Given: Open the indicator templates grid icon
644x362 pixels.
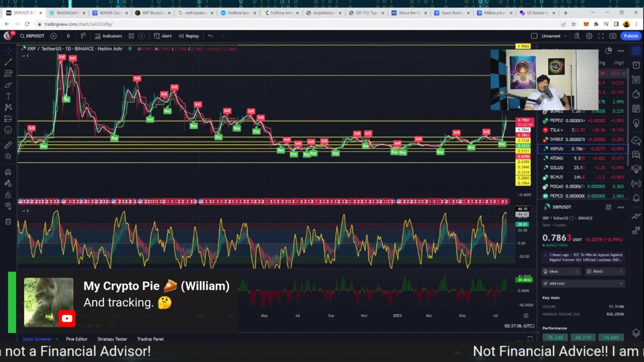Looking at the screenshot, I should tap(131, 36).
